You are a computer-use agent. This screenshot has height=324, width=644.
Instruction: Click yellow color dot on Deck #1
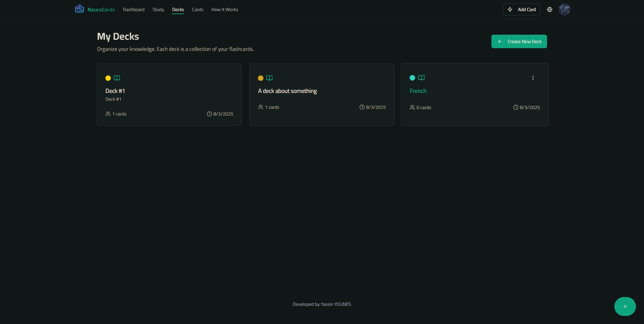click(108, 78)
